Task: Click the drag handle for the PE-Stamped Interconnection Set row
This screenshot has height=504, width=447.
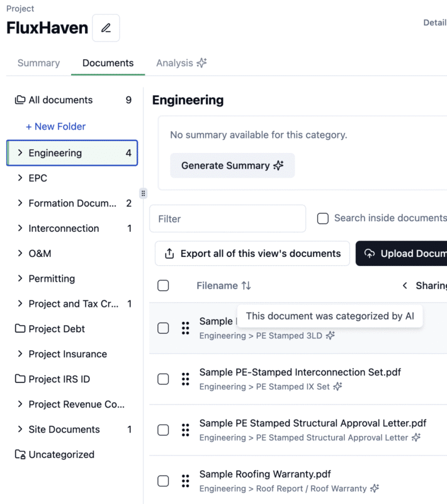Action: point(185,379)
